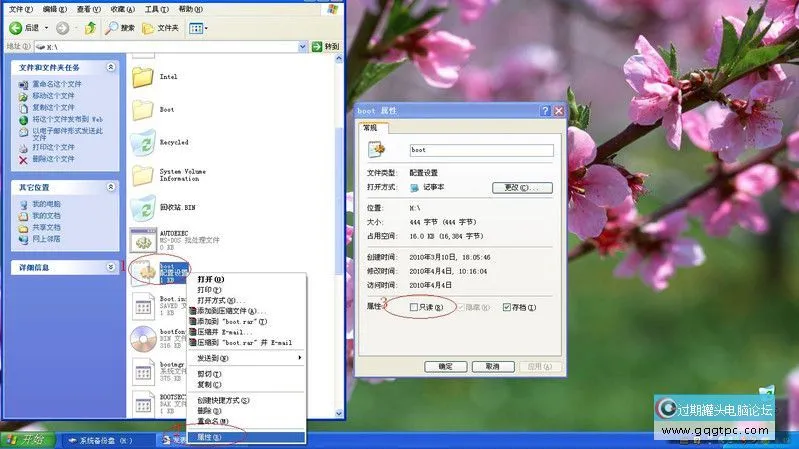
Task: Click the Help question mark in Properties
Action: coord(545,111)
